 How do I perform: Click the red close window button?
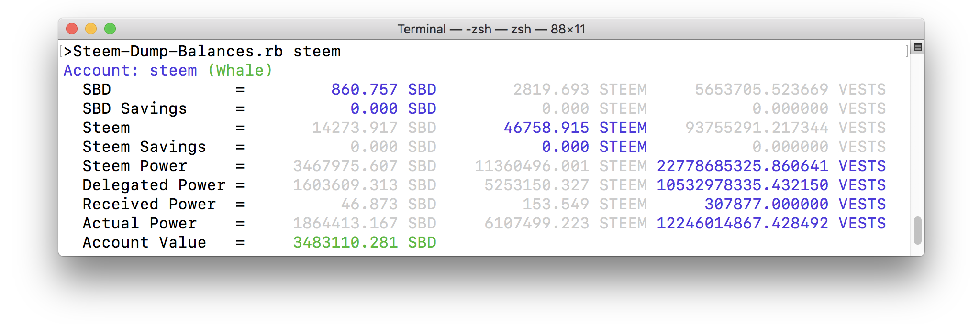[72, 29]
